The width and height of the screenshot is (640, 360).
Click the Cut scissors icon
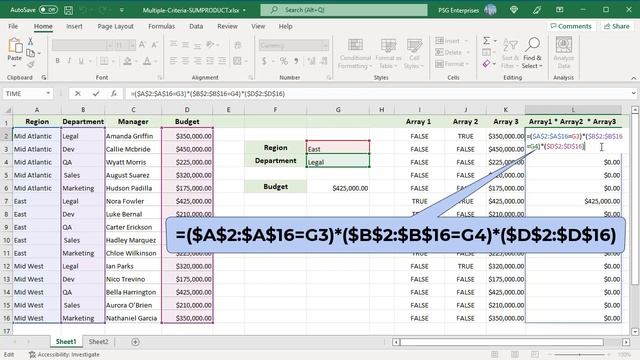[30, 41]
